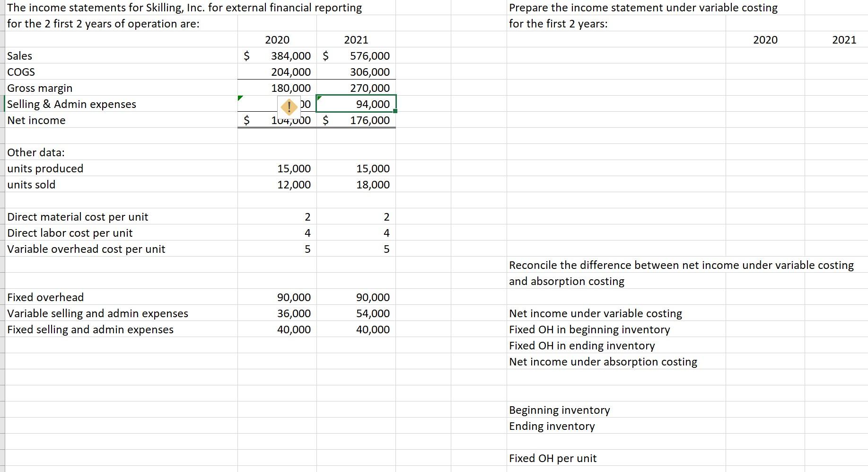Click 'for the first 2 years:' text
868x472 pixels.
pyautogui.click(x=558, y=24)
